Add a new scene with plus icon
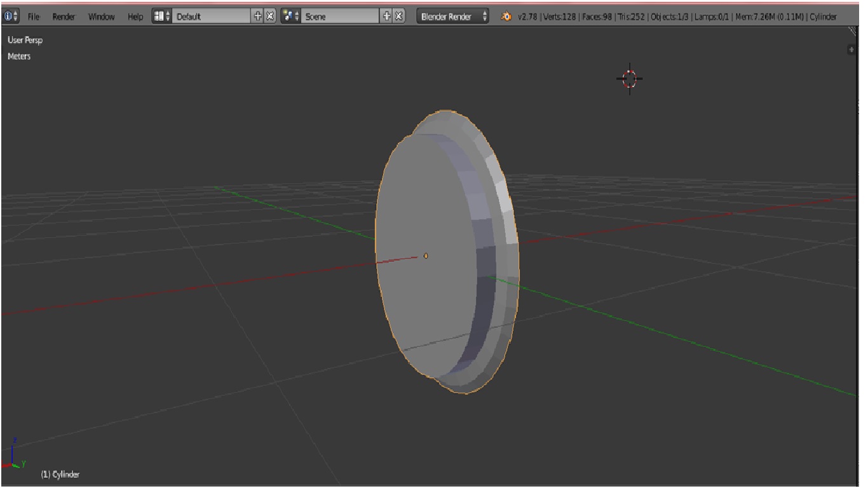This screenshot has width=868, height=488. click(x=386, y=17)
